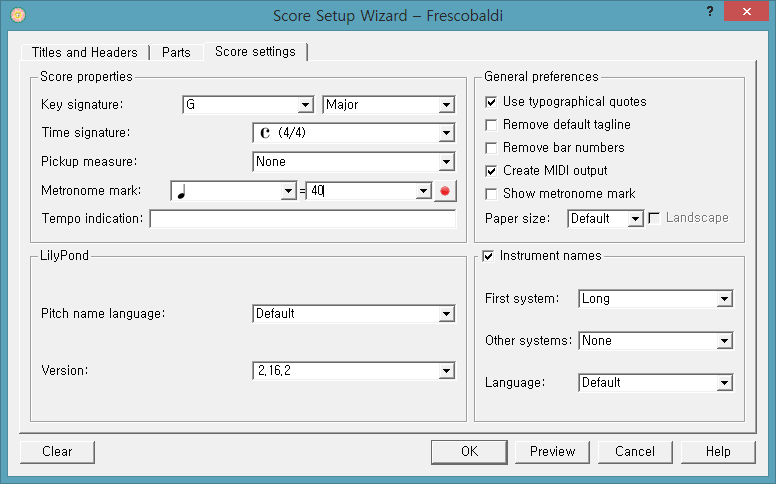Click the Clear button
The width and height of the screenshot is (776, 484).
57,452
